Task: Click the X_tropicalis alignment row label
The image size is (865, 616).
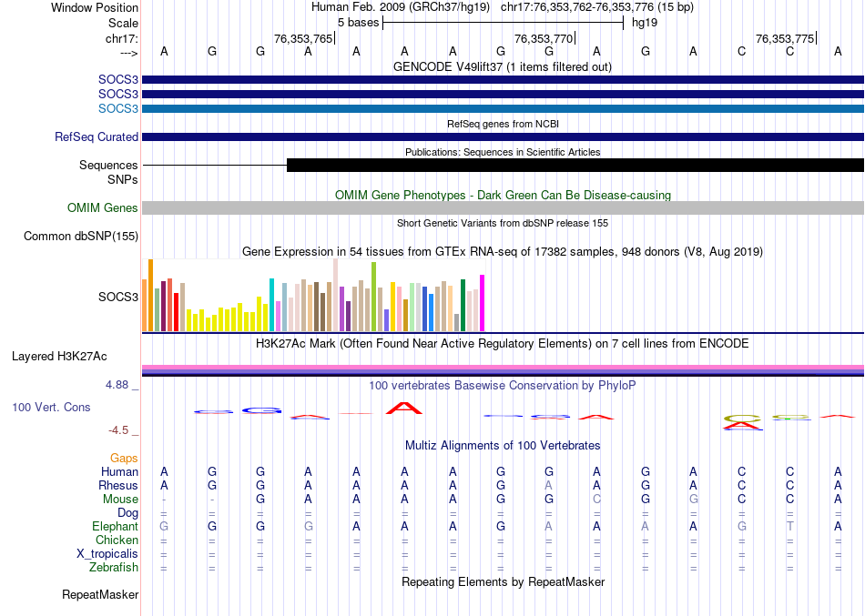Action: 107,554
